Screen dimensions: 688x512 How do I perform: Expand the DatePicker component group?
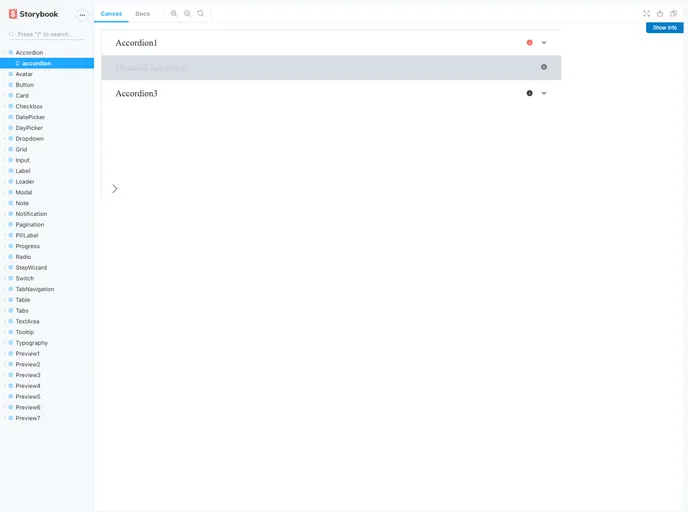(30, 117)
